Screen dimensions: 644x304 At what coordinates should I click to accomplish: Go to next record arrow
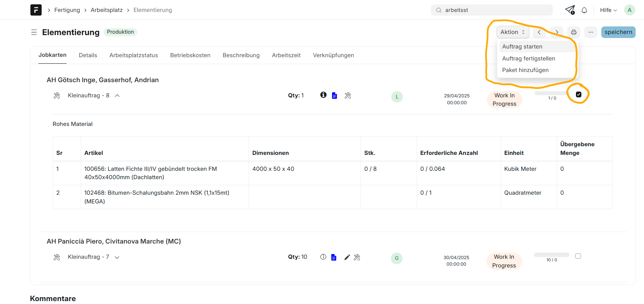tap(557, 32)
